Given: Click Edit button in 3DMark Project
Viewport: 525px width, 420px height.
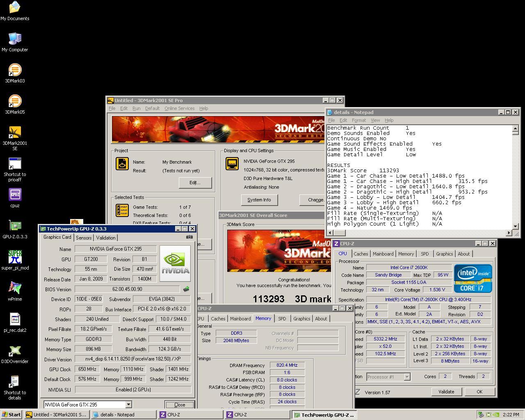Looking at the screenshot, I should tap(195, 183).
